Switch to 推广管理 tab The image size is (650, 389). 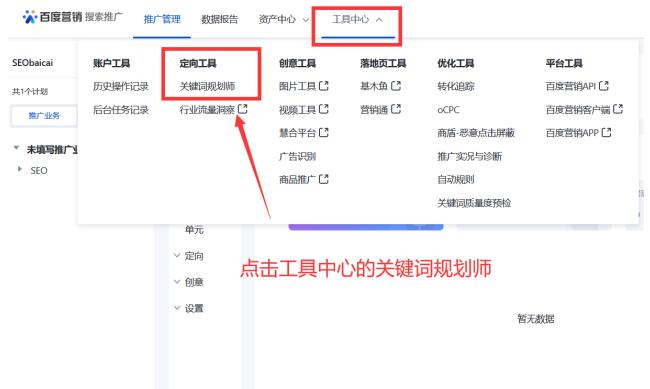click(162, 19)
